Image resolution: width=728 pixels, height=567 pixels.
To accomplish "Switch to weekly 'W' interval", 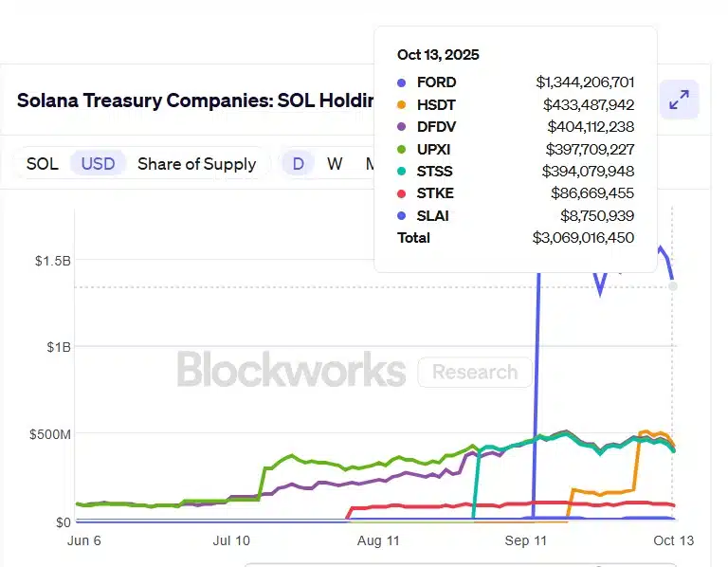I will click(335, 164).
